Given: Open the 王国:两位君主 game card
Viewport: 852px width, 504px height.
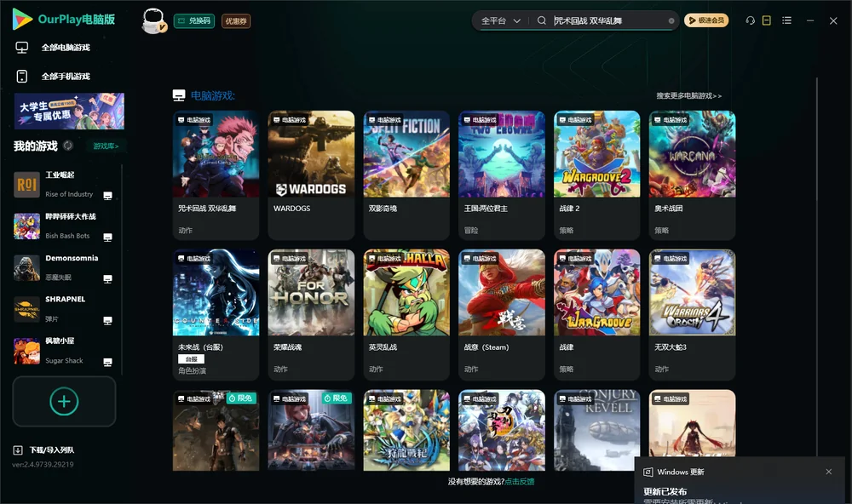Looking at the screenshot, I should tap(502, 175).
